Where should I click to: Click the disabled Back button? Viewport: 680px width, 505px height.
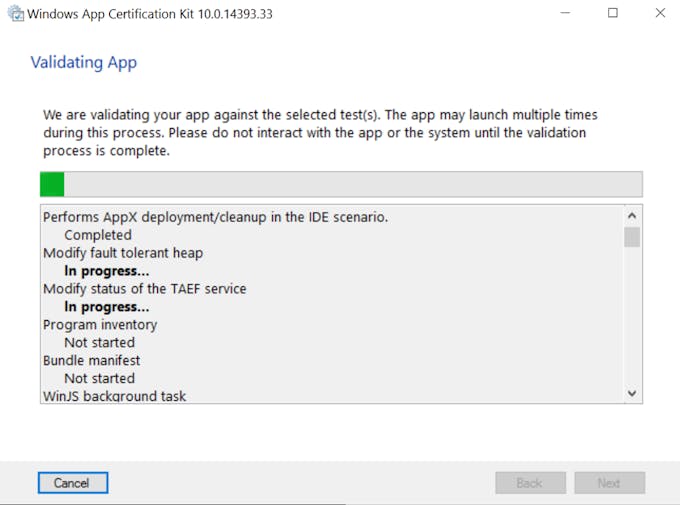[x=530, y=483]
